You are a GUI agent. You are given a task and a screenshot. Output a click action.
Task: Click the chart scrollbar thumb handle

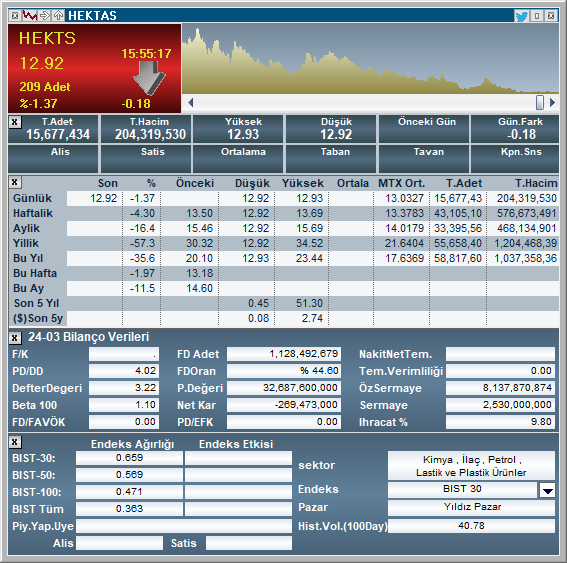coord(540,102)
